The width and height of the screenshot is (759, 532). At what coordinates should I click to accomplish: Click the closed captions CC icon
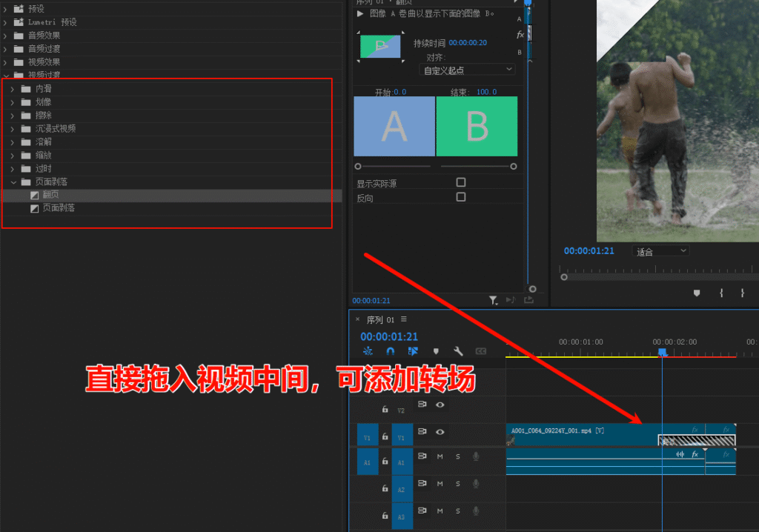481,350
